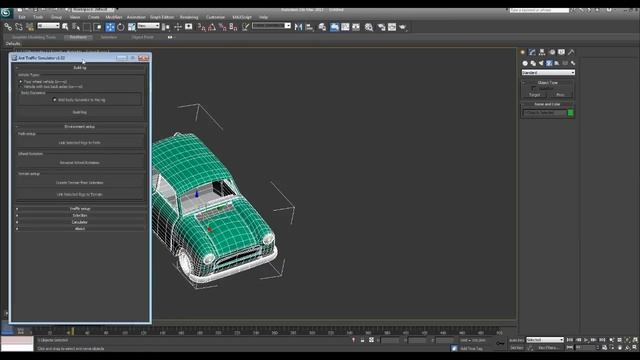Click the Align tool icon
Viewport: 640px width, 360px height.
[309, 27]
